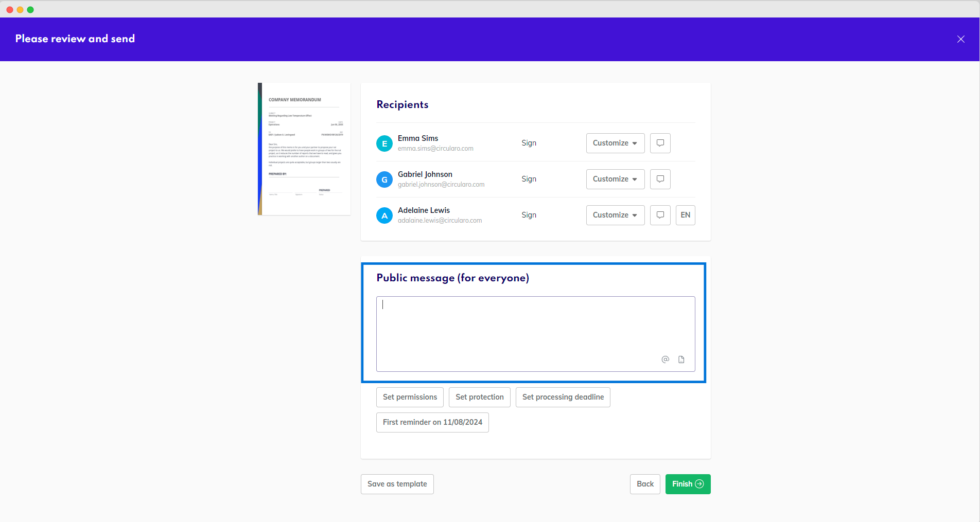
Task: Open the Company Memorandum document thumbnail
Action: point(304,149)
